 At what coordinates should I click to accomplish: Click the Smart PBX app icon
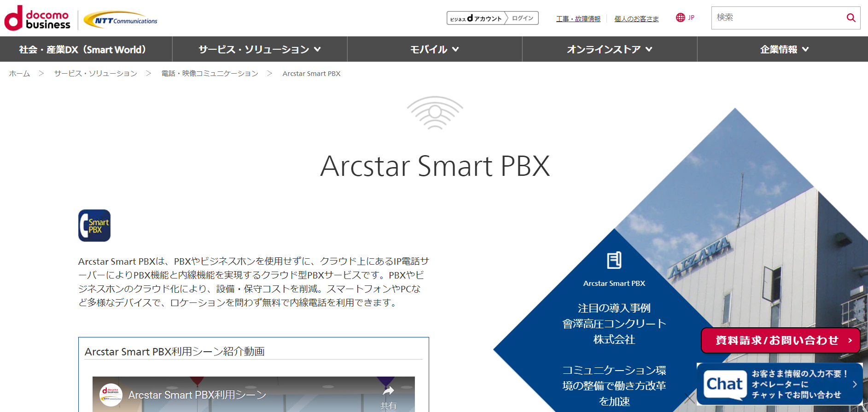[x=94, y=226]
